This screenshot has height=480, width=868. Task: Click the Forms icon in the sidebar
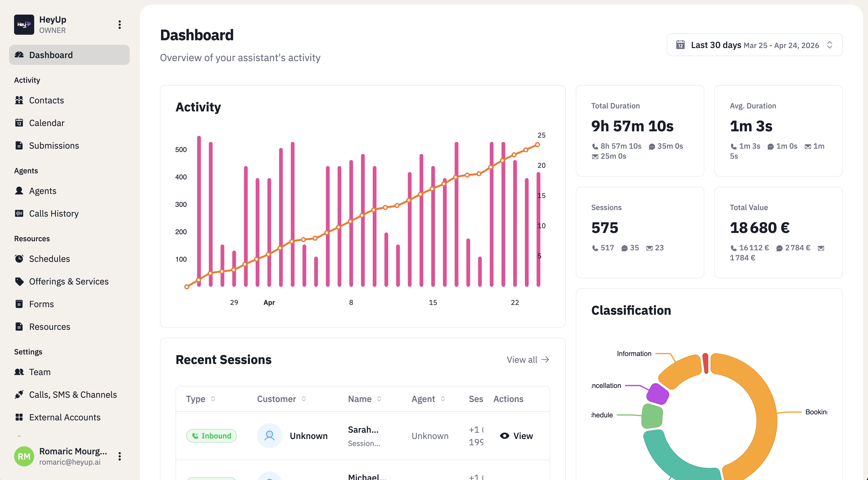(19, 304)
